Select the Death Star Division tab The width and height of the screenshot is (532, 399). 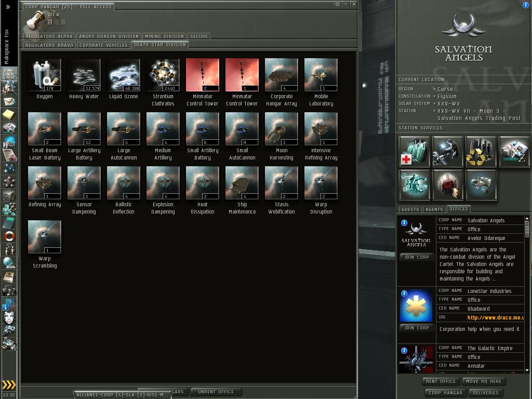160,45
